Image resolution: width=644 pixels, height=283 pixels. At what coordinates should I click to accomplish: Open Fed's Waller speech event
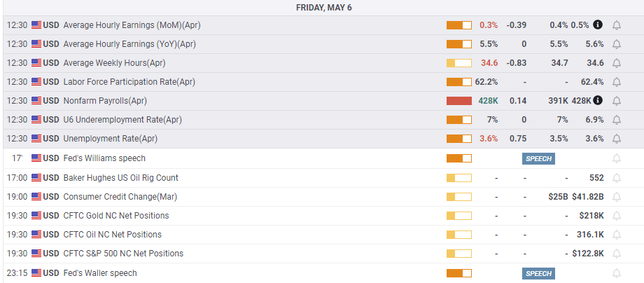100,273
